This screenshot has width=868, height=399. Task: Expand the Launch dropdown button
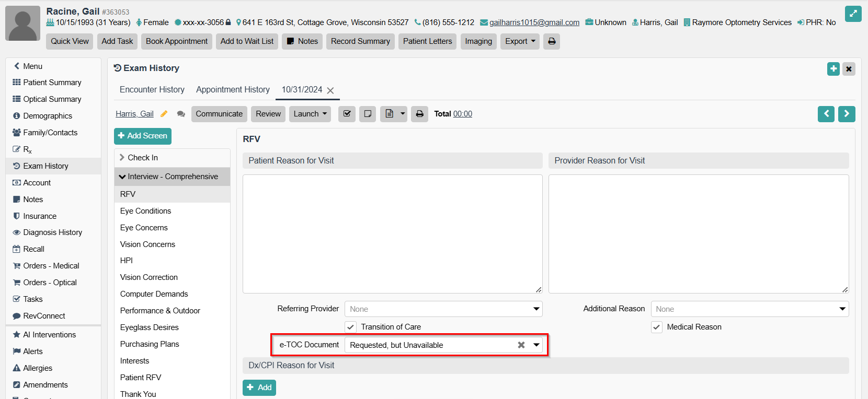(310, 114)
